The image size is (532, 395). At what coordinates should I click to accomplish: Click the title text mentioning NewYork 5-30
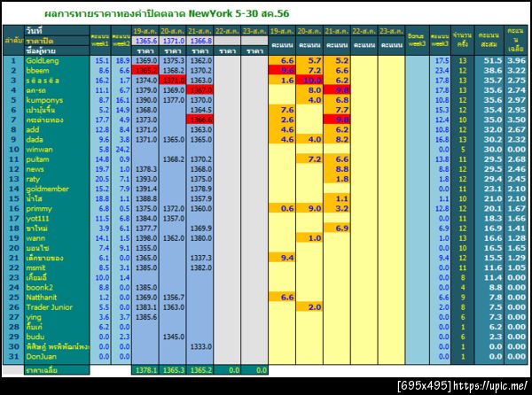pyautogui.click(x=167, y=13)
